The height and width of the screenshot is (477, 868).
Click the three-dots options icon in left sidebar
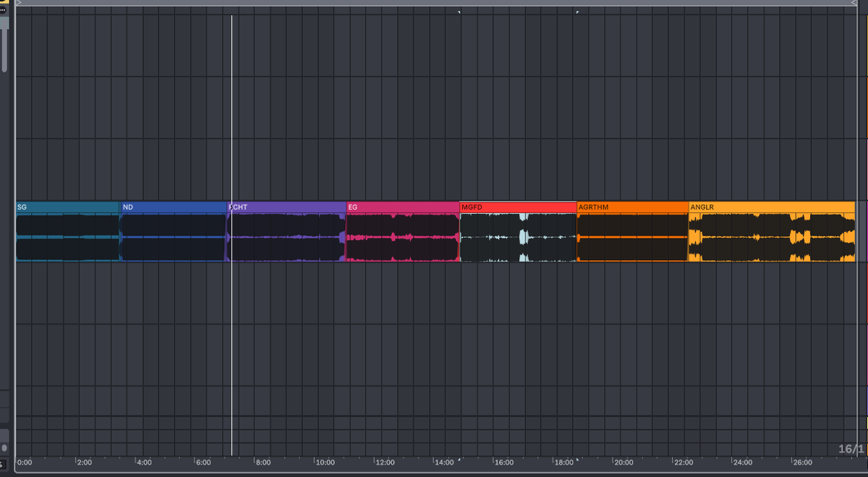pyautogui.click(x=3, y=10)
